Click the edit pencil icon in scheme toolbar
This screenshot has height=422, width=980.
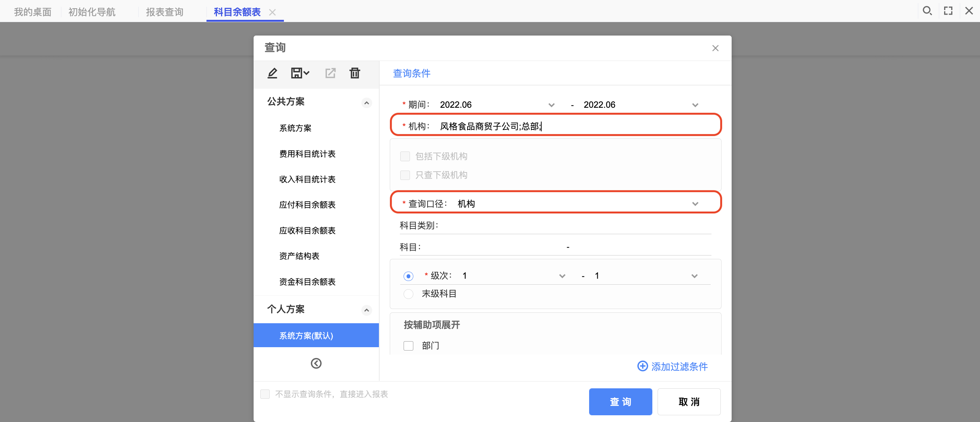tap(272, 73)
